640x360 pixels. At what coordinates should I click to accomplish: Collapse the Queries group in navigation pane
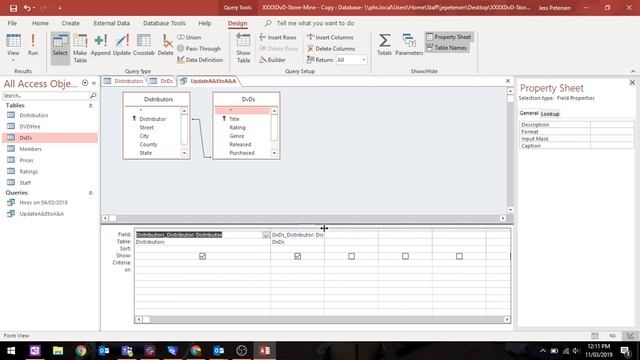click(91, 193)
